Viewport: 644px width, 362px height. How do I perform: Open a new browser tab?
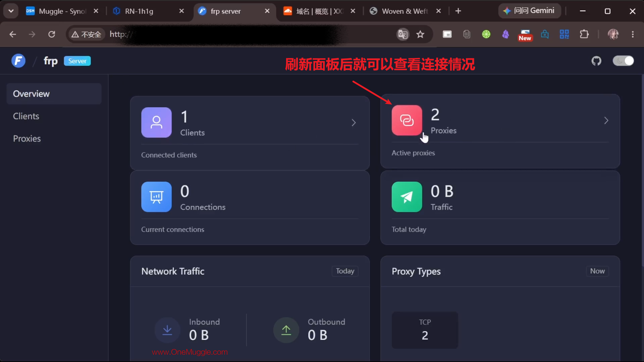[458, 11]
